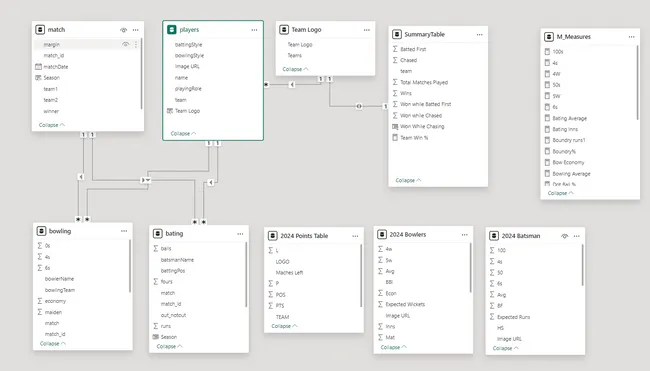The image size is (650, 371).
Task: Select Expected Runs in 2024 Batsman
Action: coord(514,317)
